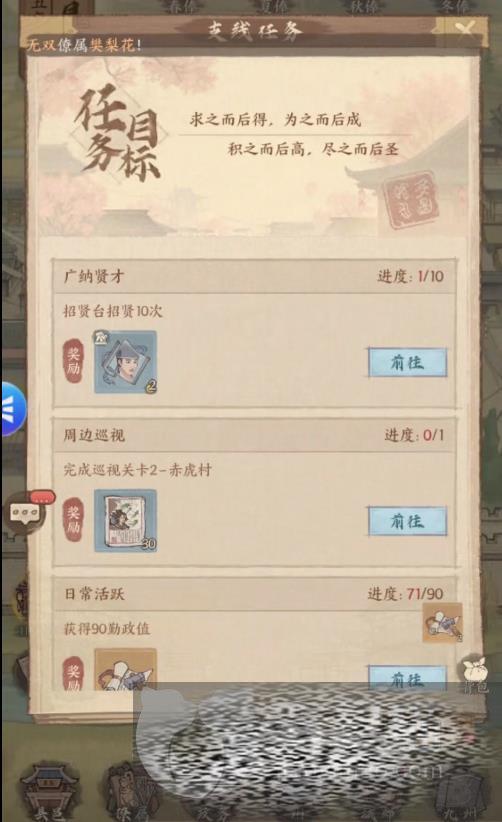Viewport: 502px width, 822px height.
Task: Open the scholar portrait reward icon
Action: click(x=125, y=362)
